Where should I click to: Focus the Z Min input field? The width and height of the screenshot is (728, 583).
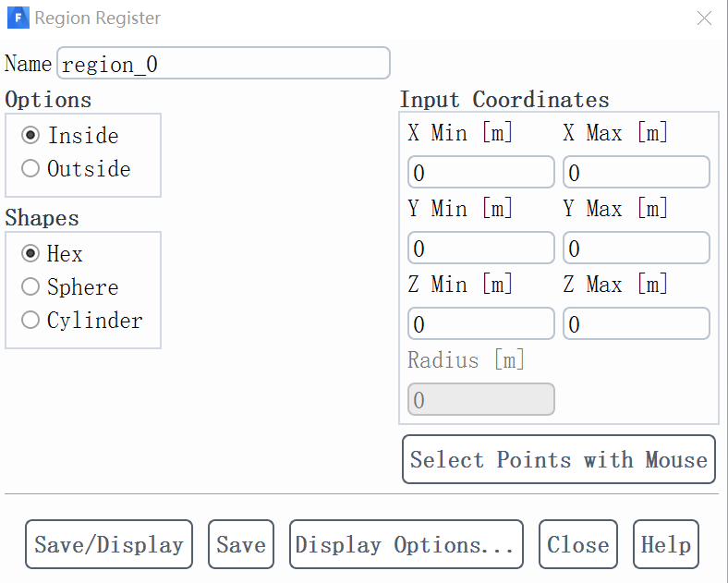tap(480, 324)
